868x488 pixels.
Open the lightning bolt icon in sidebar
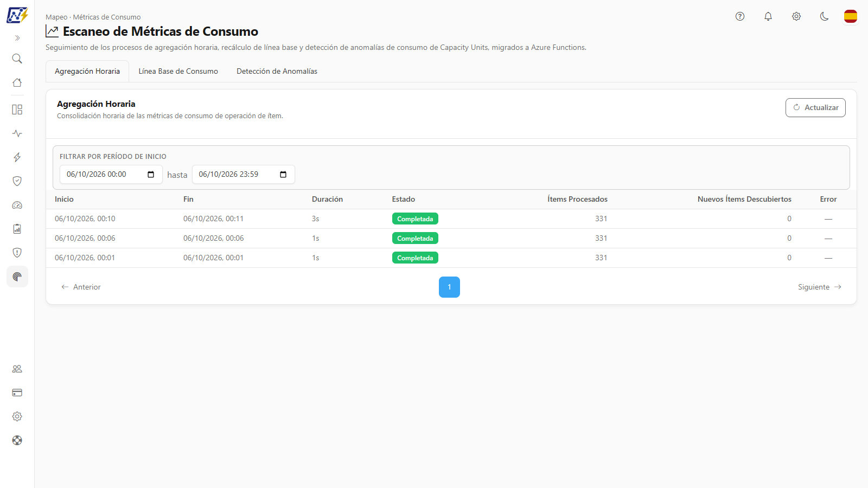pyautogui.click(x=17, y=157)
